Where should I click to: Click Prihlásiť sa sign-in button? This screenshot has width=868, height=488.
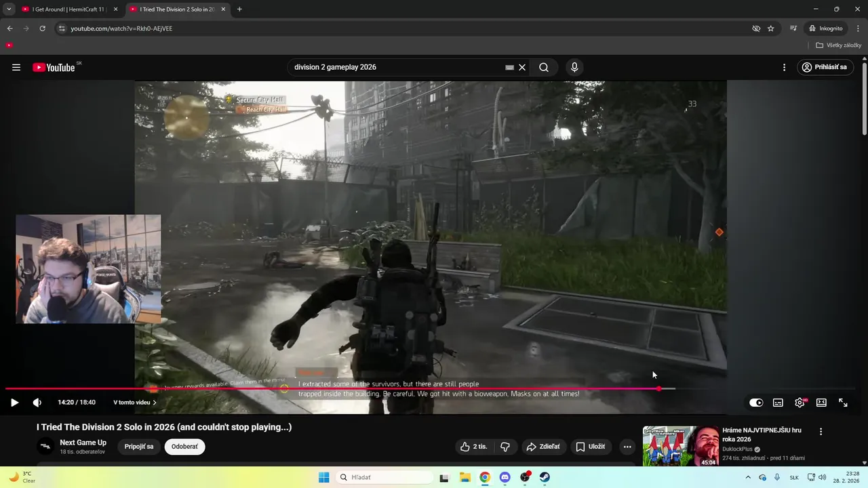coord(825,67)
